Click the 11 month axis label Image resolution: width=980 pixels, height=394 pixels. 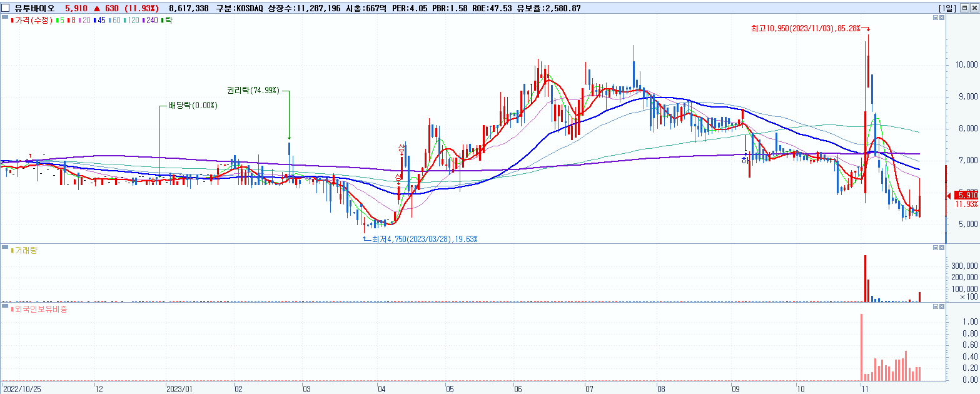865,388
